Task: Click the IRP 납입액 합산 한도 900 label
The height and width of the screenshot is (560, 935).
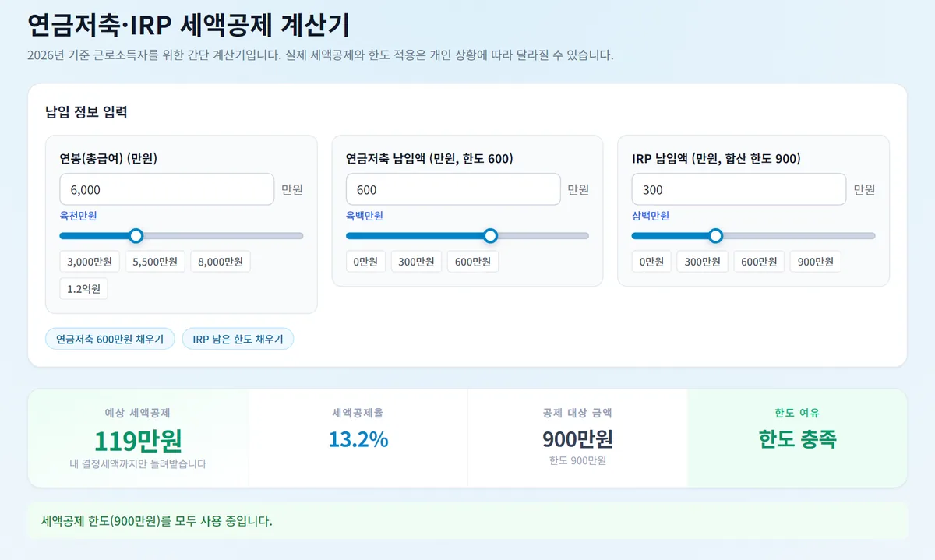Action: (716, 158)
